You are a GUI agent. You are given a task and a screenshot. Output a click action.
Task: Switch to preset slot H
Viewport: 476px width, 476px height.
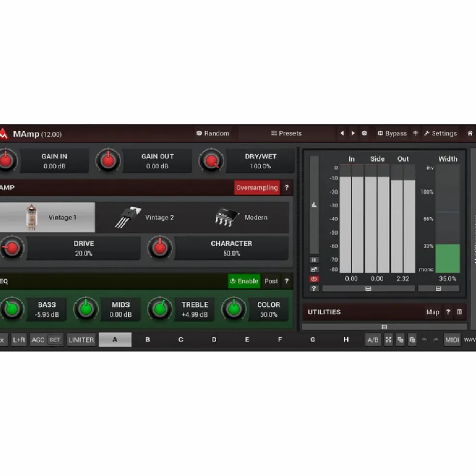[x=346, y=340]
